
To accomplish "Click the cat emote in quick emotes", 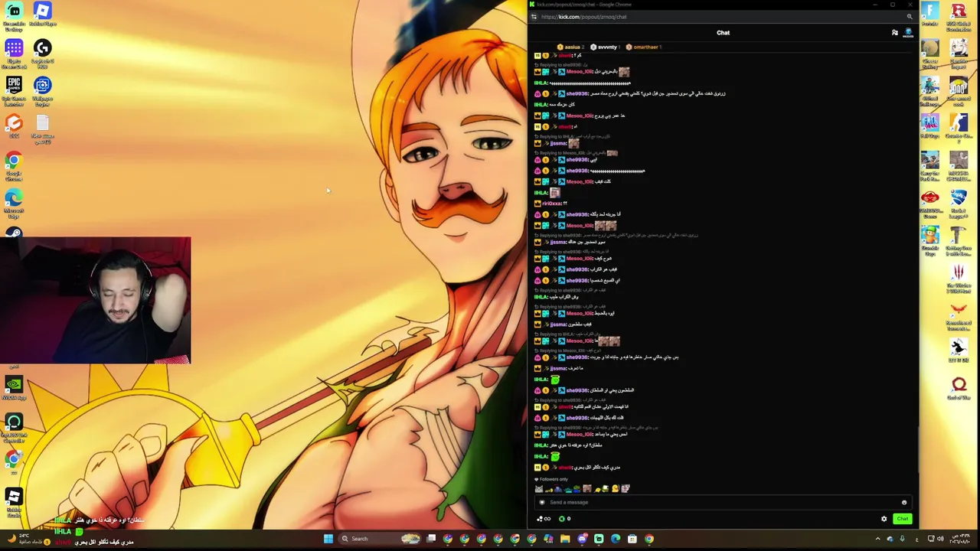I will [539, 489].
